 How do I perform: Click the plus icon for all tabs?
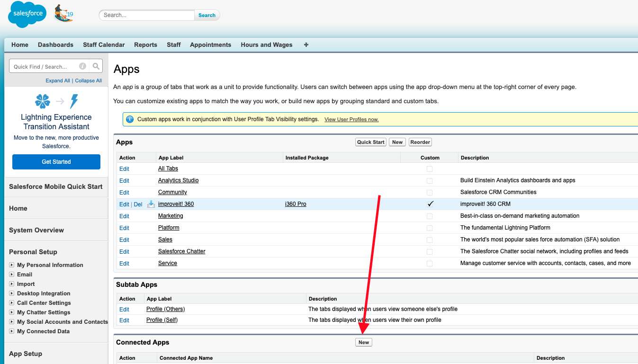(306, 44)
